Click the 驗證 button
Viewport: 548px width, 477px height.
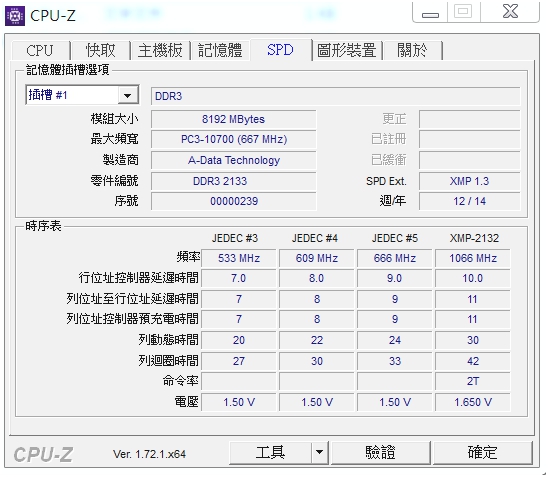tap(380, 453)
